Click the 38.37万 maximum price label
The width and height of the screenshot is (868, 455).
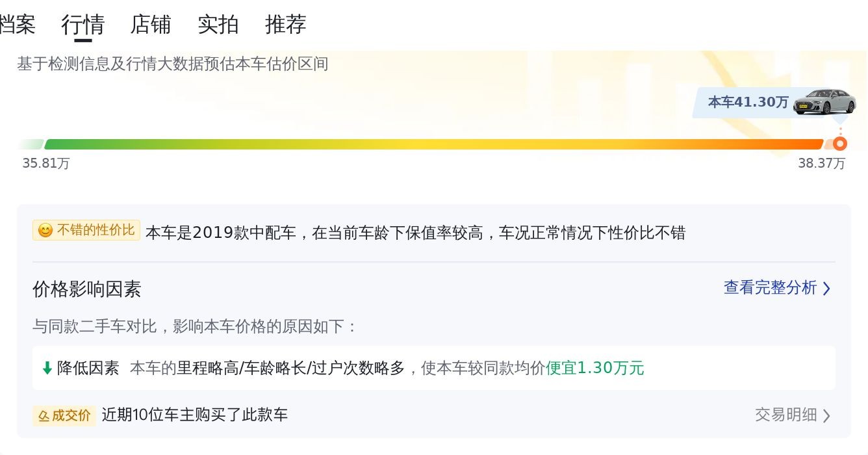coord(821,163)
